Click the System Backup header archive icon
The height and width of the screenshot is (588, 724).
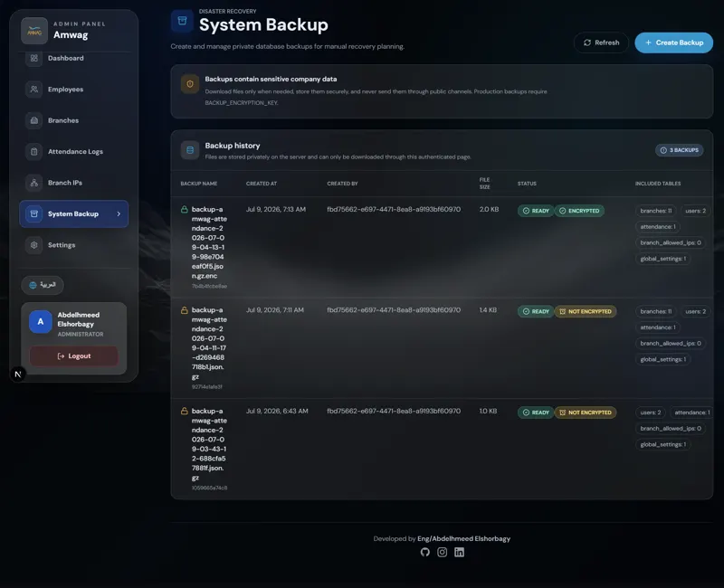[182, 21]
